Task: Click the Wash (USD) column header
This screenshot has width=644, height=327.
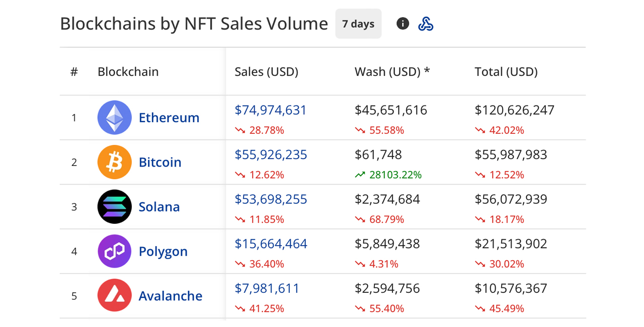Action: tap(392, 71)
